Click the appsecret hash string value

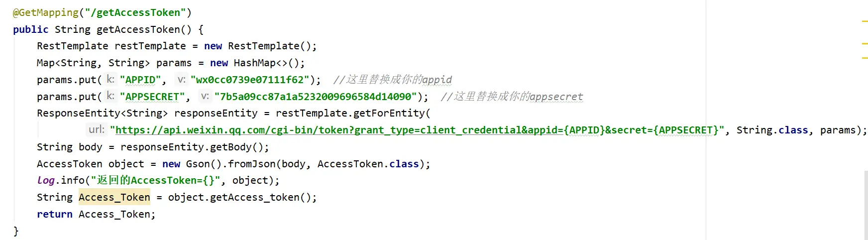[x=316, y=97]
